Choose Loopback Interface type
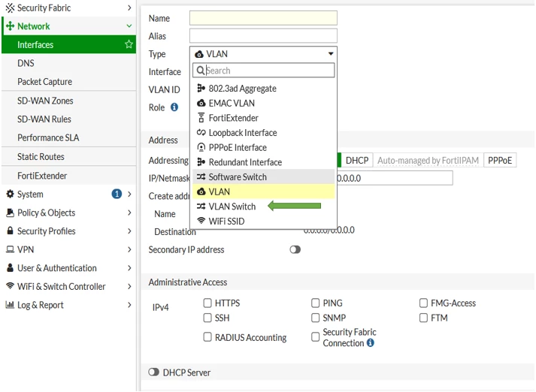536x392 pixels. pos(263,132)
